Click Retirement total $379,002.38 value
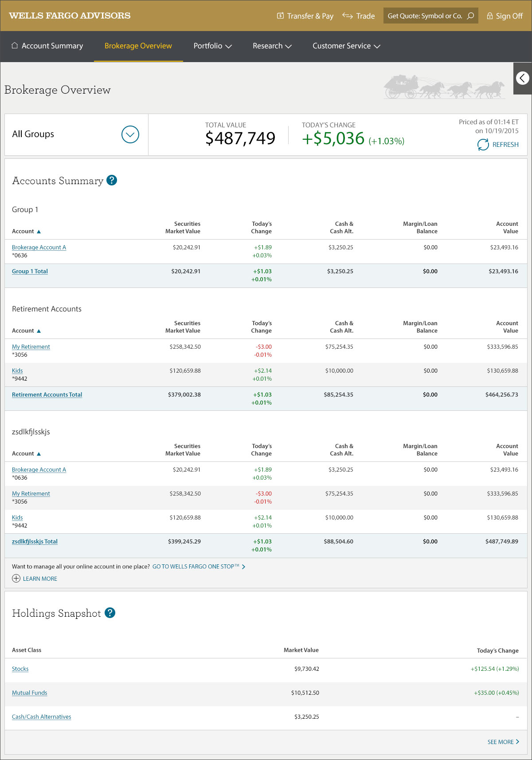The image size is (532, 760). tap(184, 395)
